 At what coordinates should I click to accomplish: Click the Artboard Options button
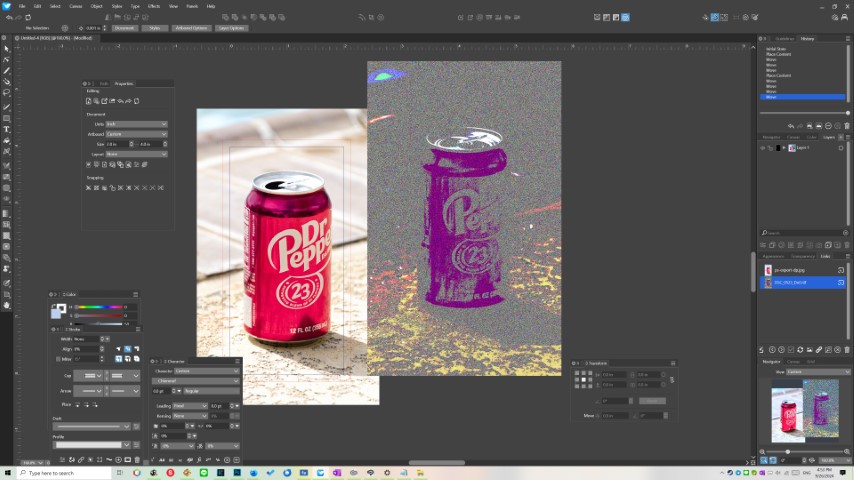pos(193,28)
